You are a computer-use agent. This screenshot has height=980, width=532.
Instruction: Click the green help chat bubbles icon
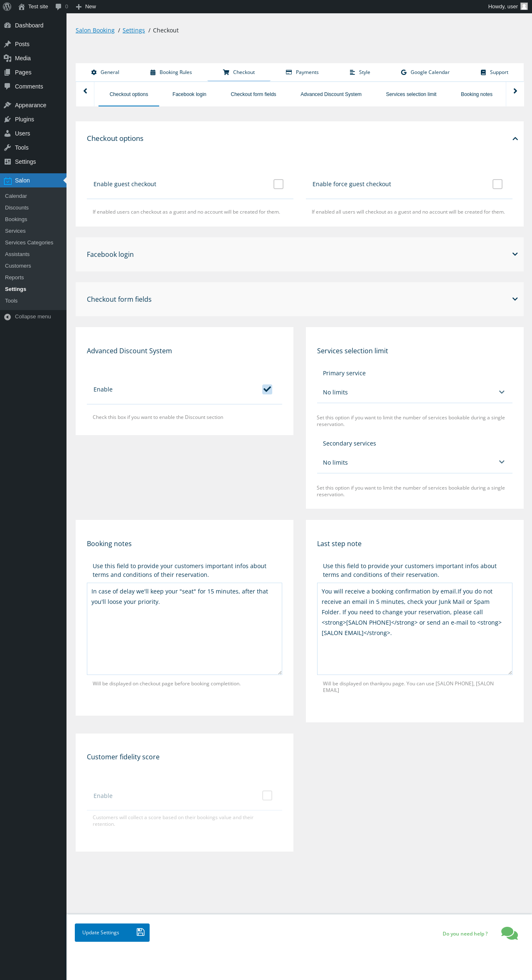point(509,933)
